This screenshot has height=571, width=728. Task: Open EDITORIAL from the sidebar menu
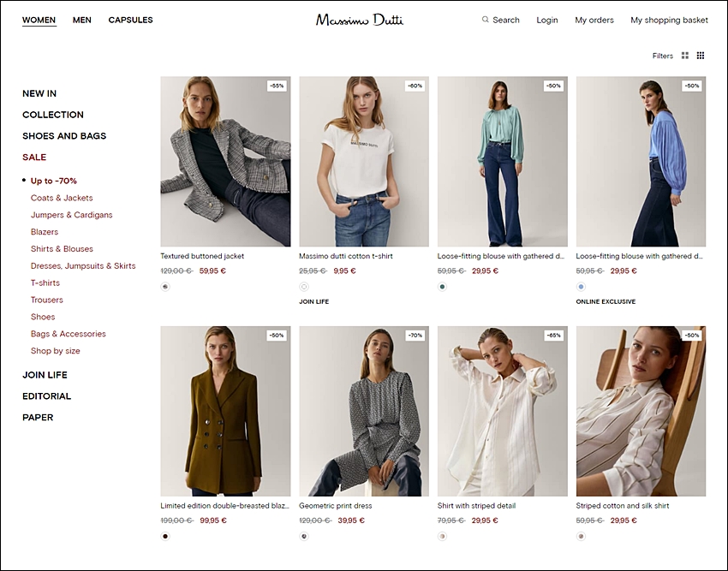(46, 396)
